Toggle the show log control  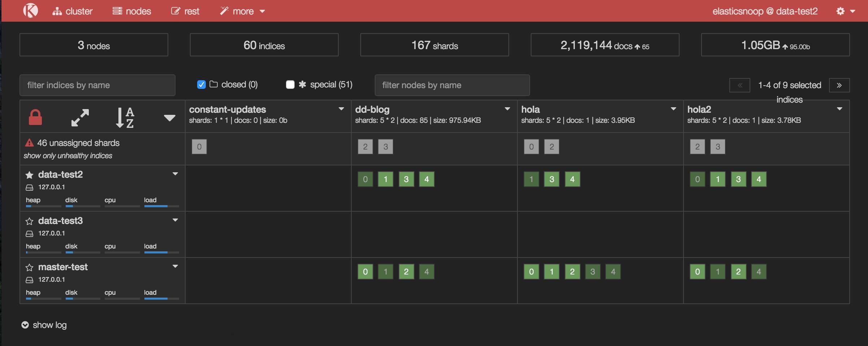pos(44,325)
